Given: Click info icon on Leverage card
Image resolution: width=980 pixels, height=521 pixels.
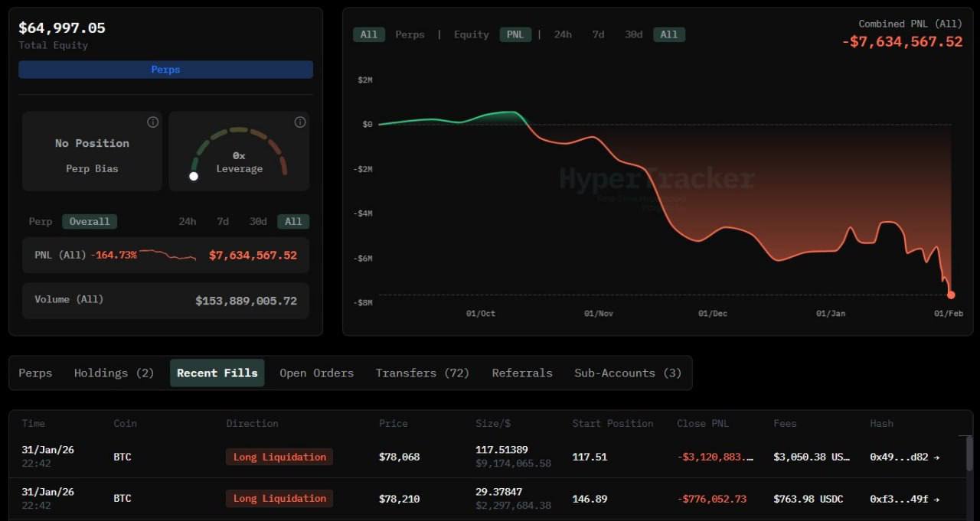Looking at the screenshot, I should coord(300,122).
